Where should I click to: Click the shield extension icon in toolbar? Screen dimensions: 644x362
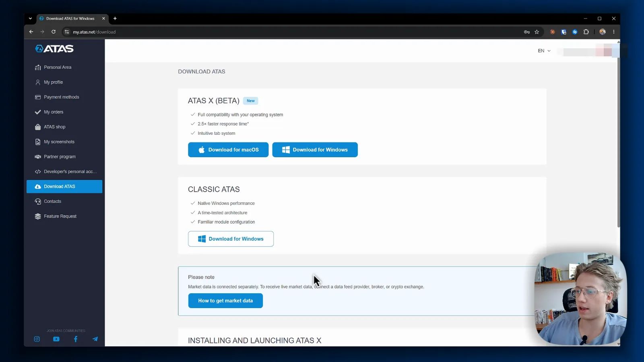click(564, 32)
